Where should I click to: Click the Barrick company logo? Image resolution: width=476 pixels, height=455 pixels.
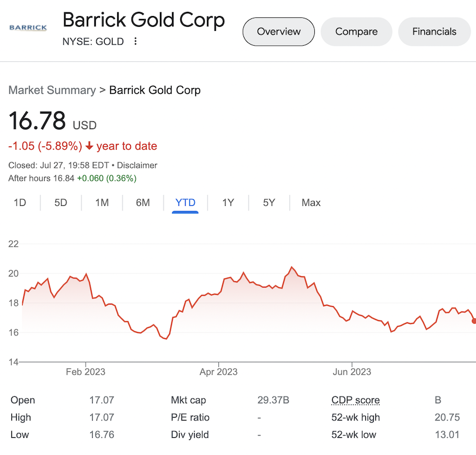tap(28, 27)
